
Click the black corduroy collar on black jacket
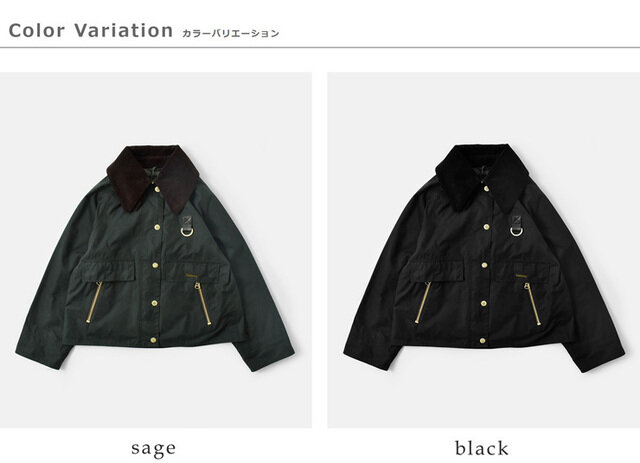pyautogui.click(x=482, y=177)
